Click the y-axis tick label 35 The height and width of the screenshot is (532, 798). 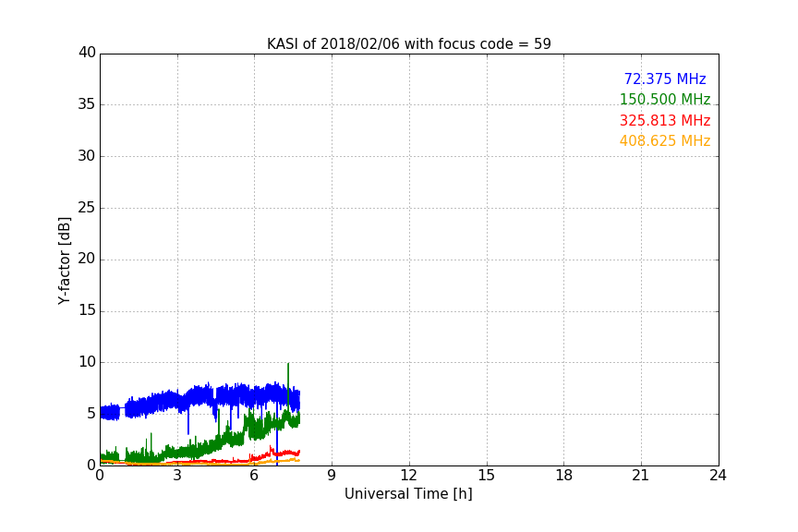(87, 104)
